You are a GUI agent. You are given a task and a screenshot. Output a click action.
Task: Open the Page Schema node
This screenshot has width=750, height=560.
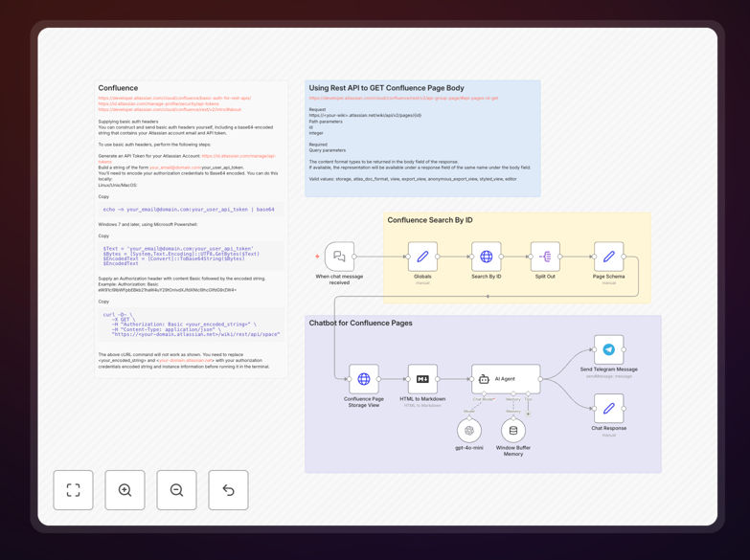pyautogui.click(x=609, y=257)
